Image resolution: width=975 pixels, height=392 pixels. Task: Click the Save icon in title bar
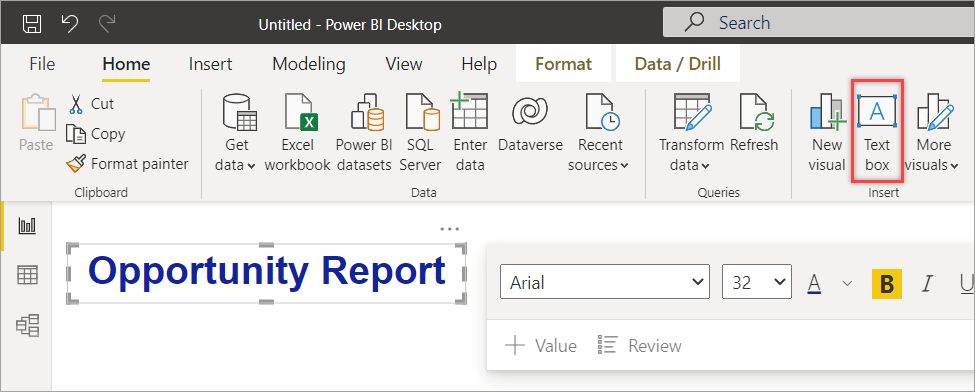32,24
